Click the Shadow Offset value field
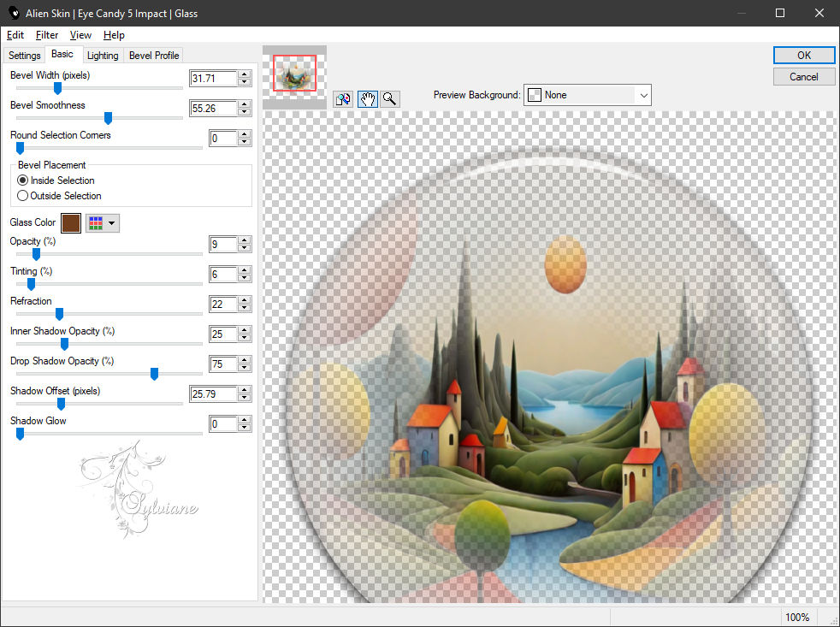This screenshot has height=627, width=840. coord(213,394)
